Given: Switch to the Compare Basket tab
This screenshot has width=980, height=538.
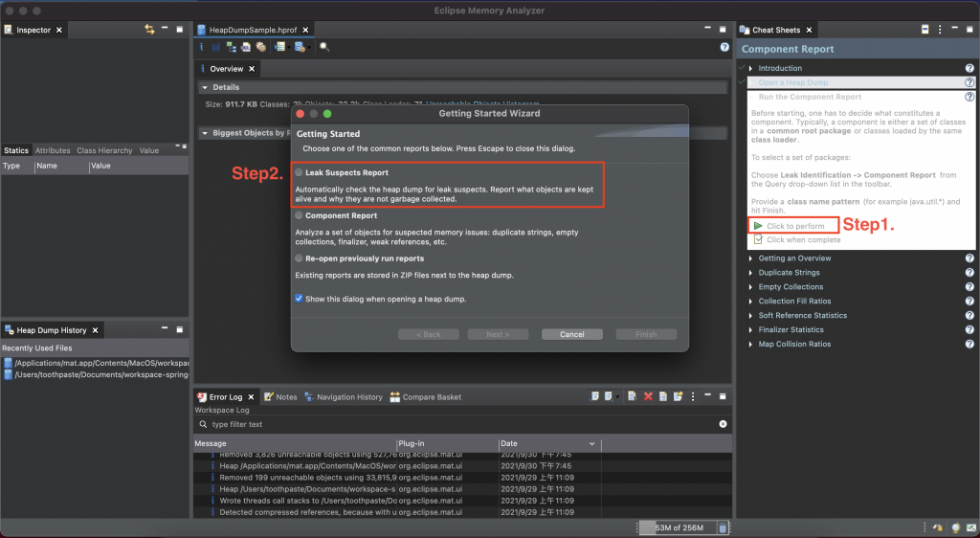Looking at the screenshot, I should (426, 396).
